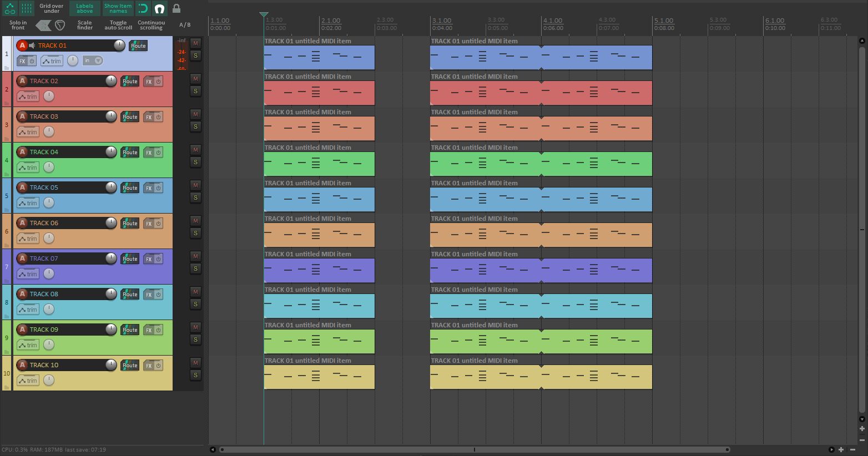Click TRACK 04 volume knob
The image size is (868, 456).
[x=111, y=152]
